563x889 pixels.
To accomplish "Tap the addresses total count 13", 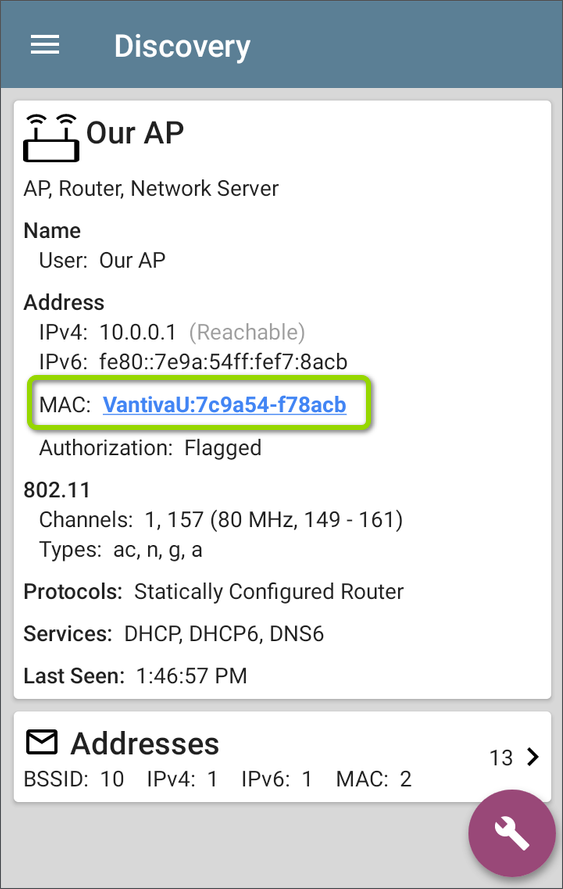I will pos(501,757).
